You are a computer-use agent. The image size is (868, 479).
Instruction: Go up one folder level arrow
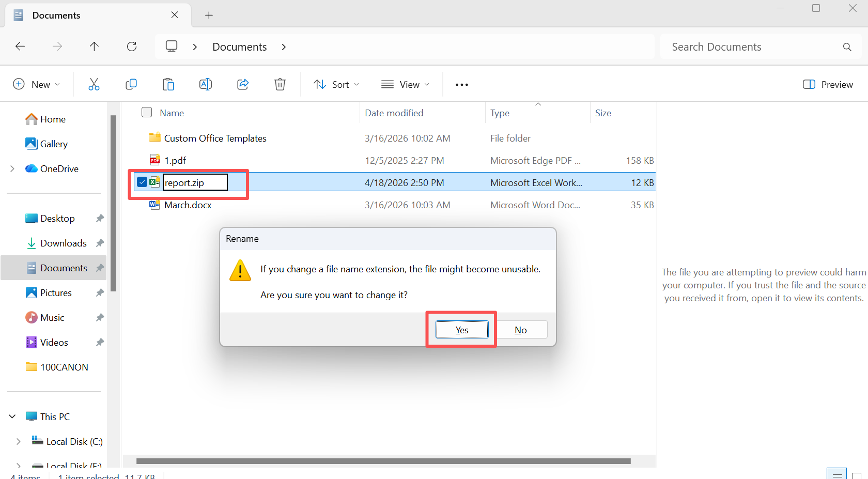(94, 47)
